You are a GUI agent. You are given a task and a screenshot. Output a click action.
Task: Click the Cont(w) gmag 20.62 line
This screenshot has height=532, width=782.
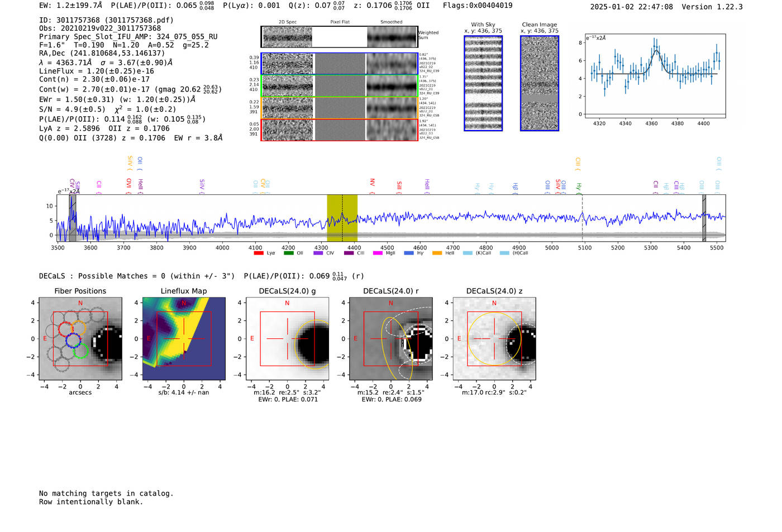130,89
